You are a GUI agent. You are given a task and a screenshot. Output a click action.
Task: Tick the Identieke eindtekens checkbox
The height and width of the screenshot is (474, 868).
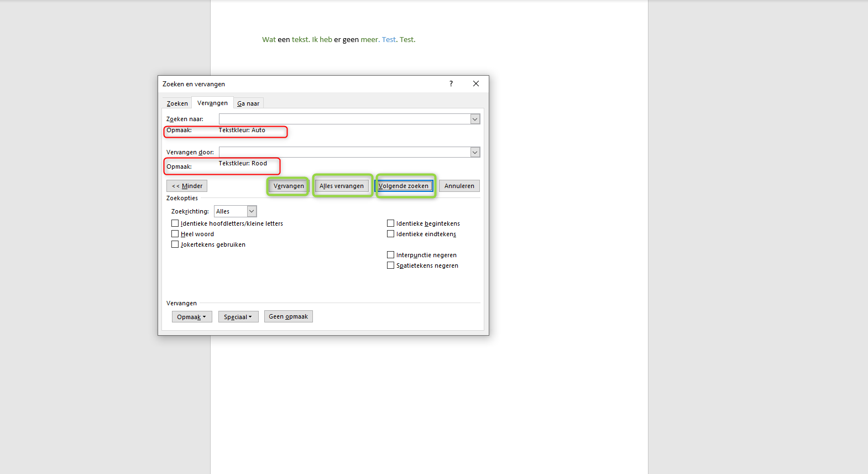pyautogui.click(x=391, y=234)
